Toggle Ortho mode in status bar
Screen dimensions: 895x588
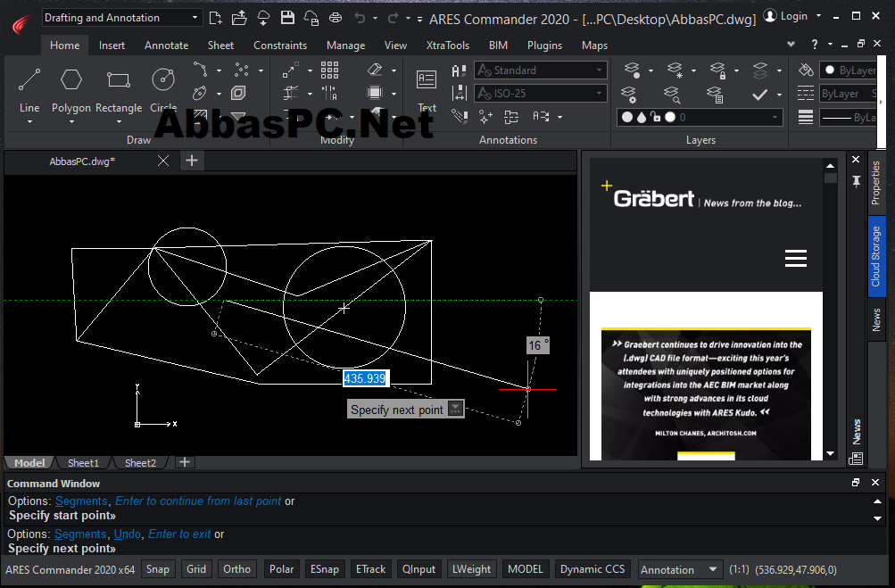point(236,569)
